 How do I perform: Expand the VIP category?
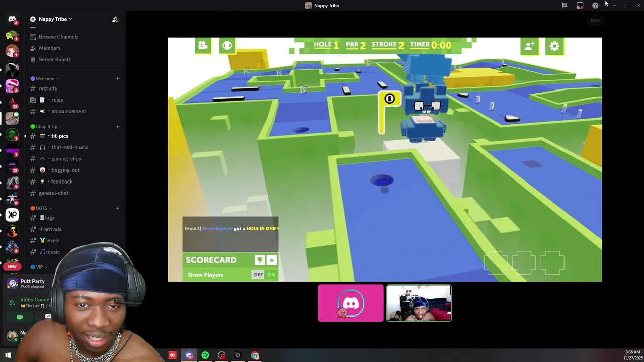click(39, 267)
